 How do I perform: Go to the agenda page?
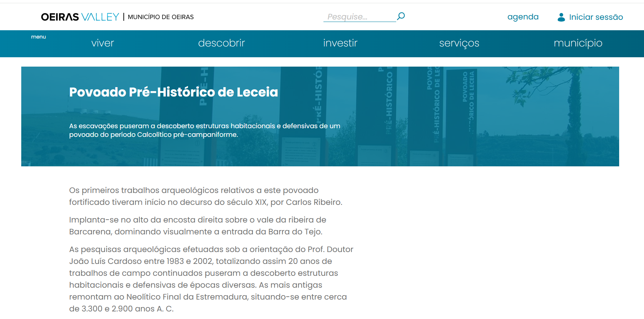point(523,17)
